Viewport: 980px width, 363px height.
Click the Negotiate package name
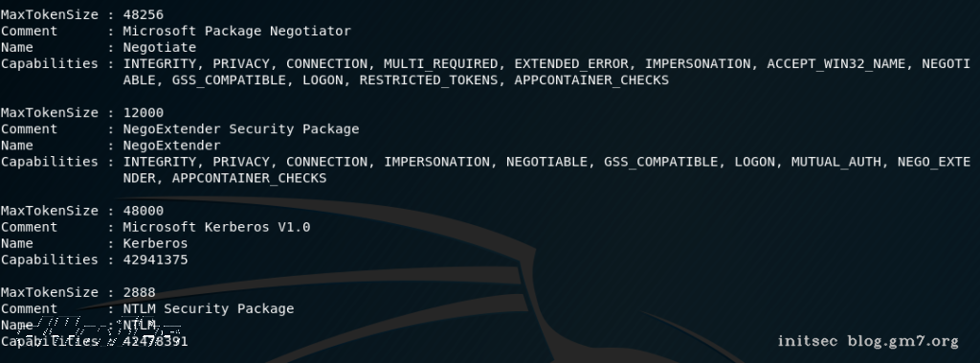pos(160,48)
